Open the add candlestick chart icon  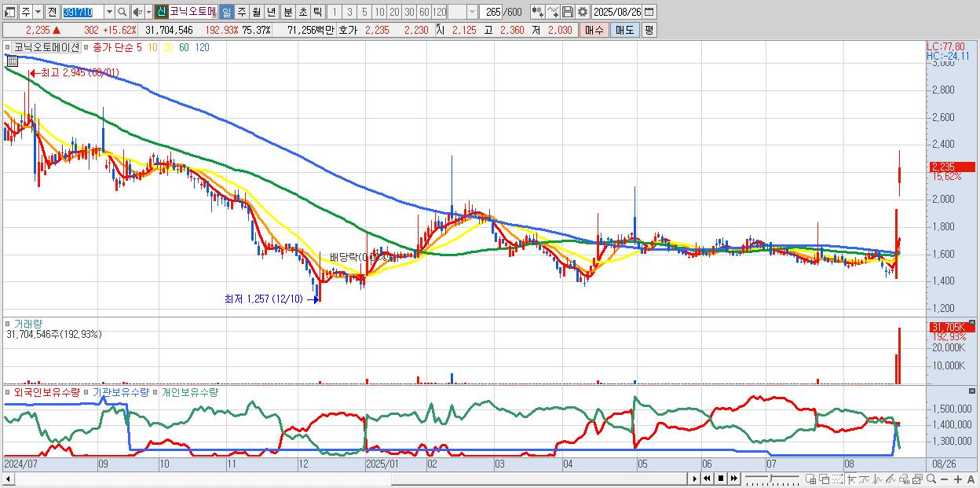click(x=538, y=12)
